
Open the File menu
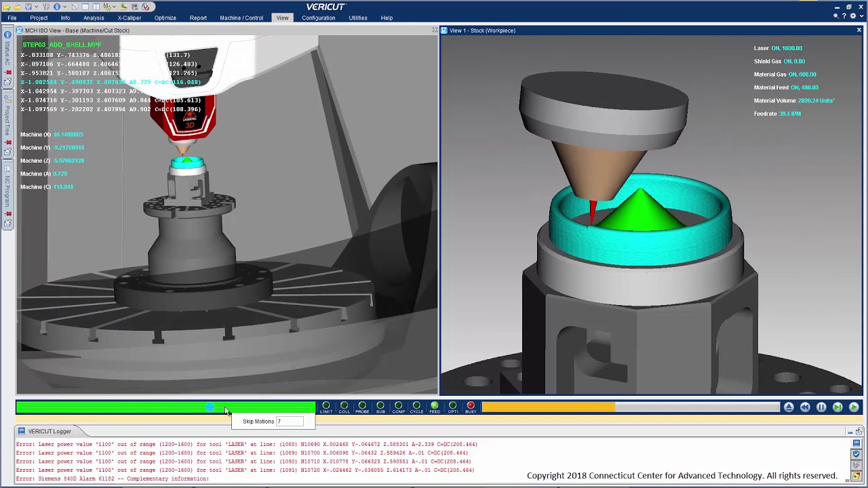point(12,18)
